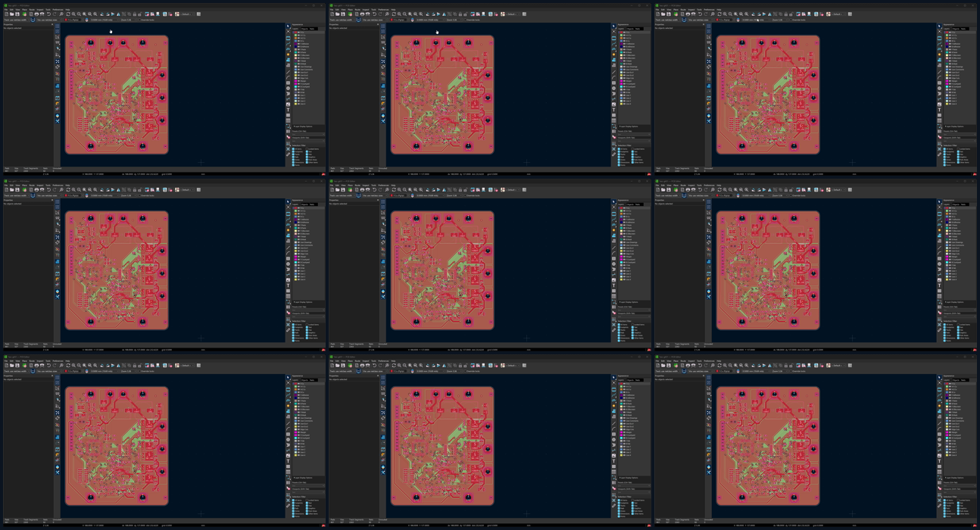Click the Find magnifier in the middle-right window
This screenshot has width=980, height=530.
713,190
